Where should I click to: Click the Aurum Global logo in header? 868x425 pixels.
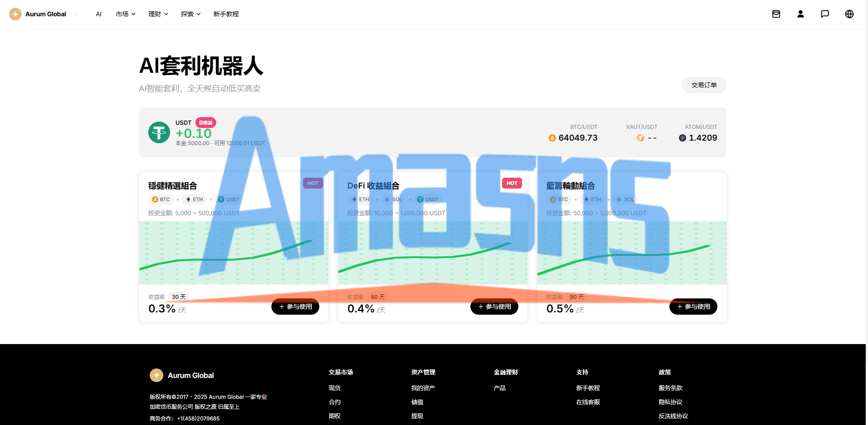click(38, 14)
